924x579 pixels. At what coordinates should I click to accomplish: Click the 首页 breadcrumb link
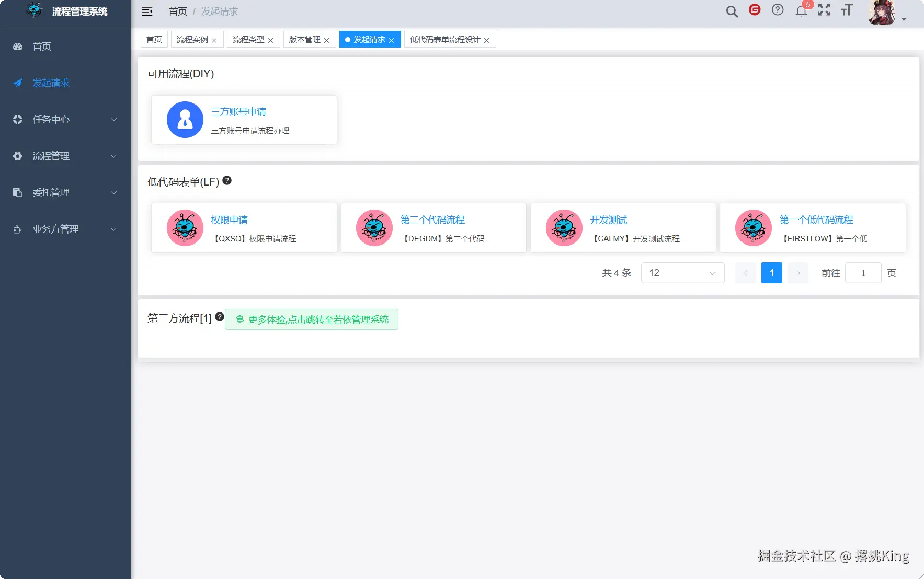pos(178,11)
